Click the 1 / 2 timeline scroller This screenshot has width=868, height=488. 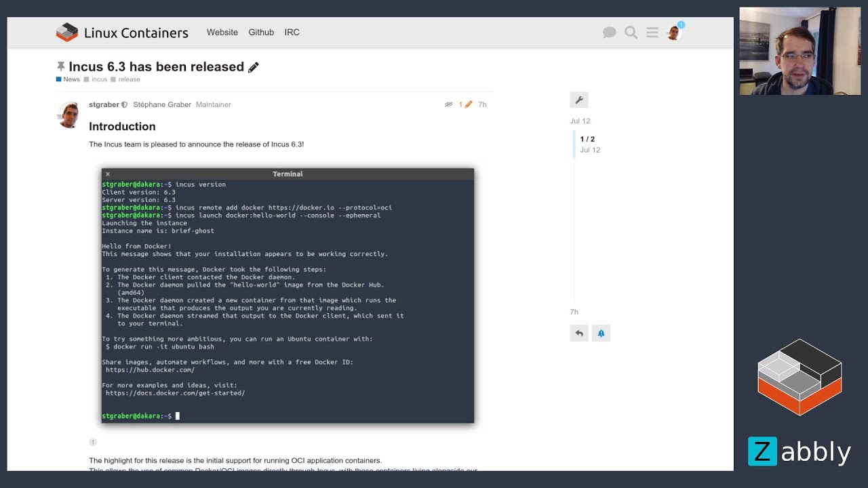587,144
